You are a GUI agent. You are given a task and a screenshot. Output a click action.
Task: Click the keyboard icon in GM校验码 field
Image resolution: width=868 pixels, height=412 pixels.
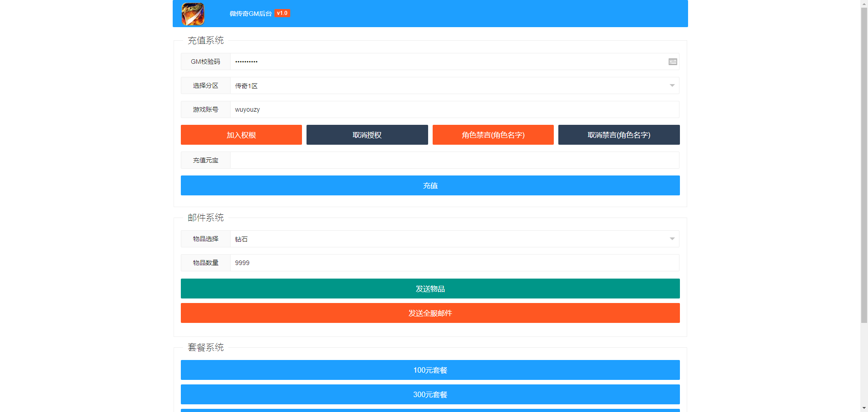pyautogui.click(x=673, y=62)
